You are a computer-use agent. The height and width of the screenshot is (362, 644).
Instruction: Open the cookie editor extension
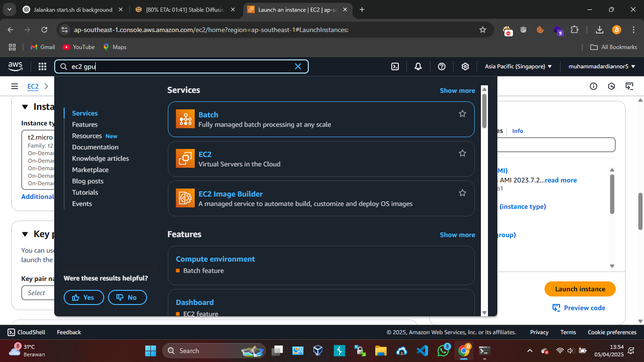pos(540,30)
